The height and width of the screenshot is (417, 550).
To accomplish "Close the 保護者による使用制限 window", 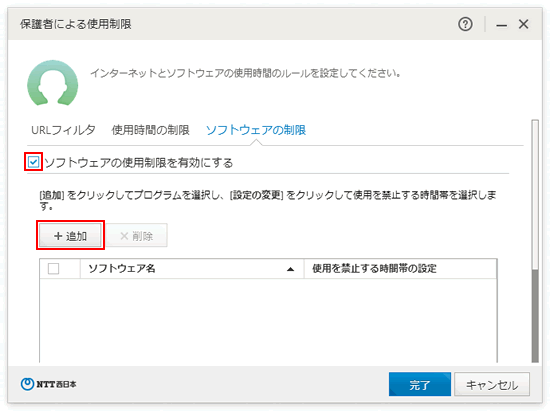I will (x=523, y=24).
